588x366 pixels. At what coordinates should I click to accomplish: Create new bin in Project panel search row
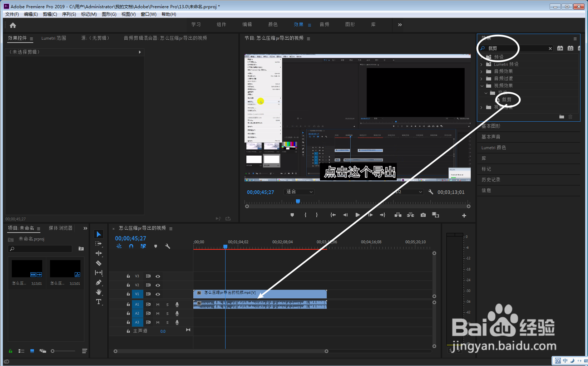coord(81,249)
